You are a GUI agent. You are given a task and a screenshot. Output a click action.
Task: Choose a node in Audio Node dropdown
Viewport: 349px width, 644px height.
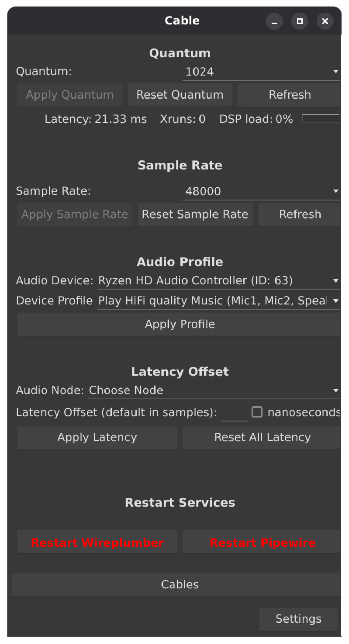(214, 391)
